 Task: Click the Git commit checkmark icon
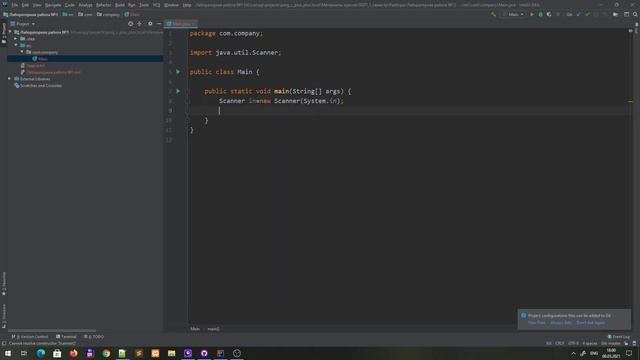pyautogui.click(x=587, y=14)
